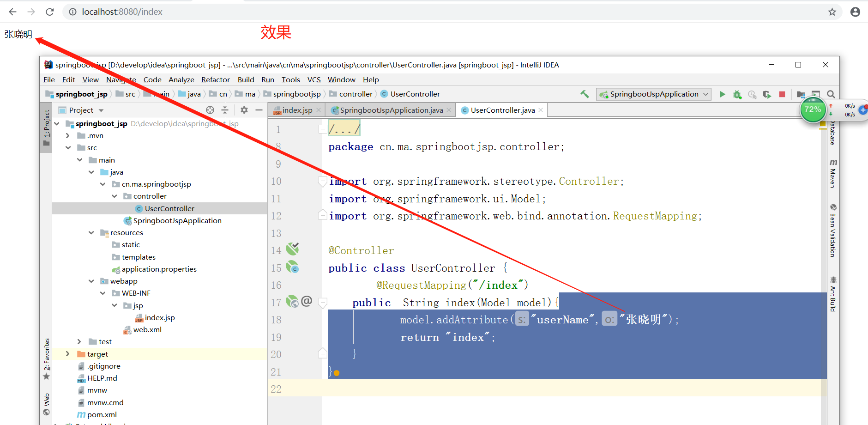Switch to SpringbootJspApplication.java tab
Viewport: 868px width, 425px height.
(x=392, y=110)
